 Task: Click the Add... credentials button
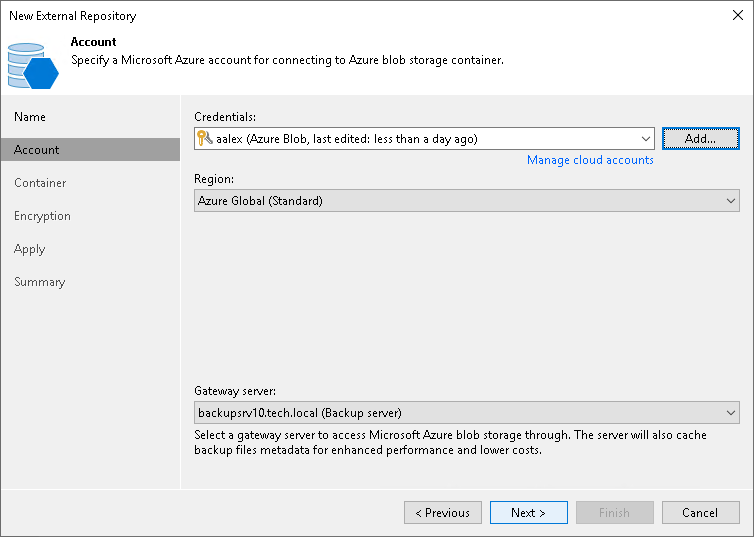click(x=700, y=139)
